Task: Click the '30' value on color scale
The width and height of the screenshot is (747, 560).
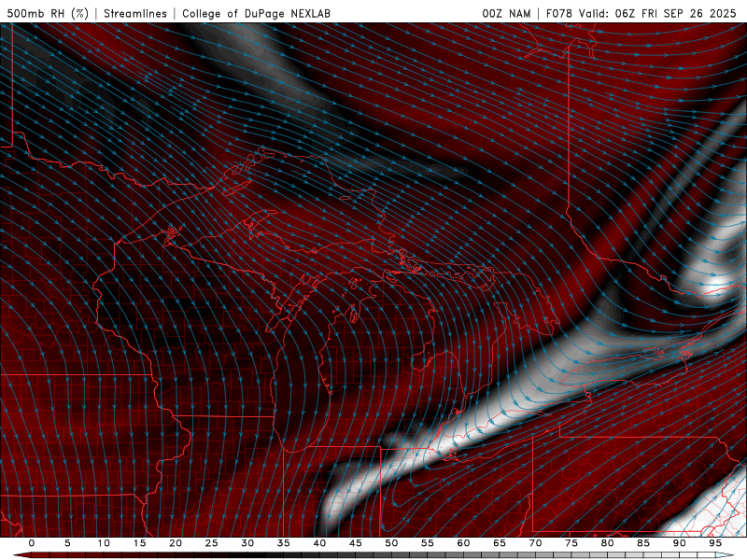Action: 247,543
